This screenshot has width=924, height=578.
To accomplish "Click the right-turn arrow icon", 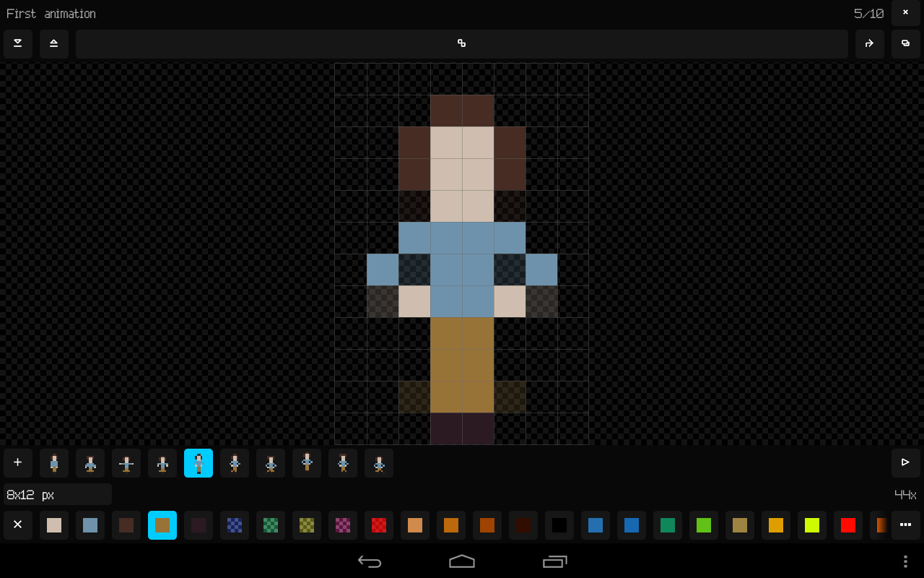I will pos(870,43).
